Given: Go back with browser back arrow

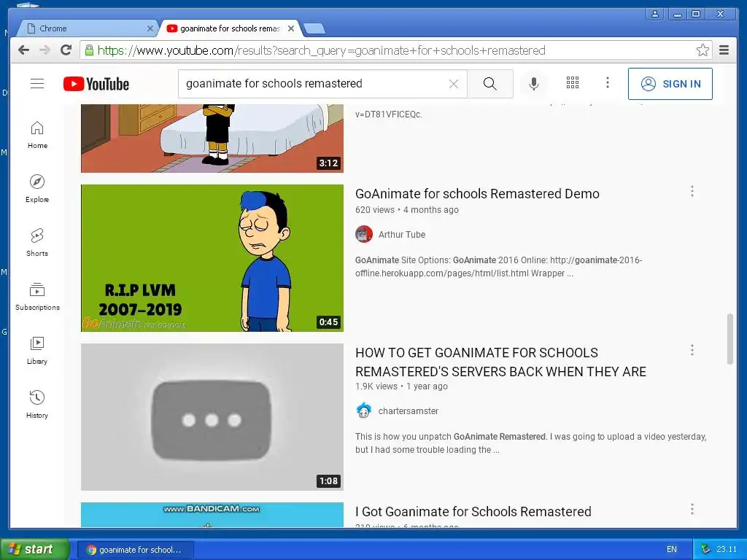Looking at the screenshot, I should pos(23,50).
